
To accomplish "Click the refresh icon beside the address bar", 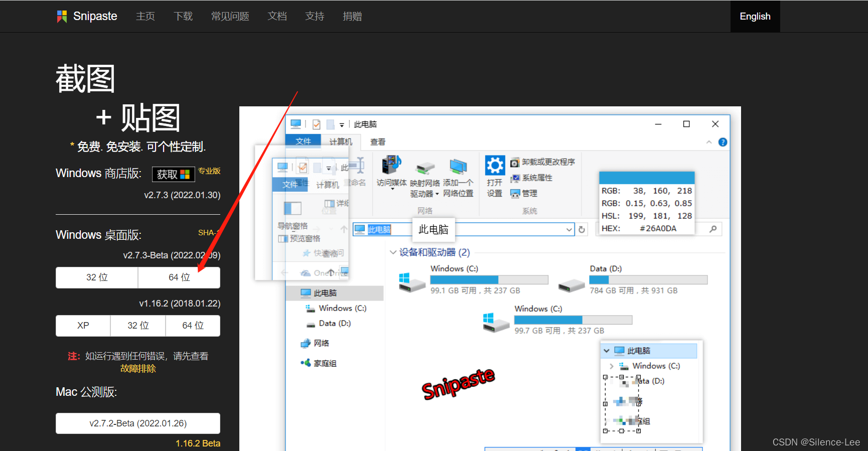I will 582,230.
